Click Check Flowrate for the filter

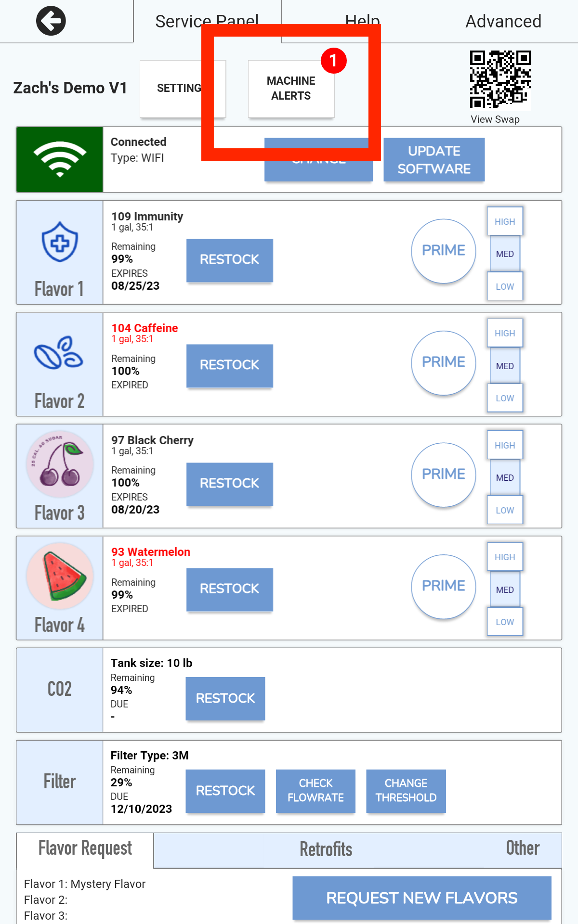[x=315, y=791]
